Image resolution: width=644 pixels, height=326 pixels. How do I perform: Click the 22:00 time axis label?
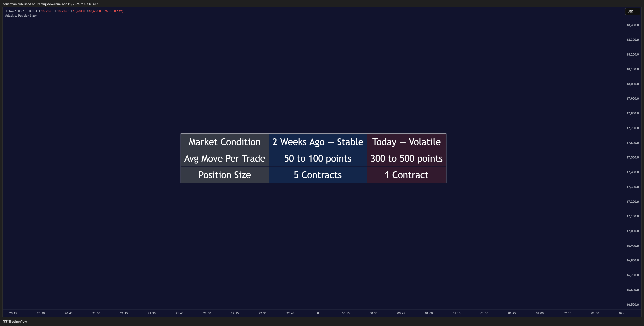click(207, 313)
